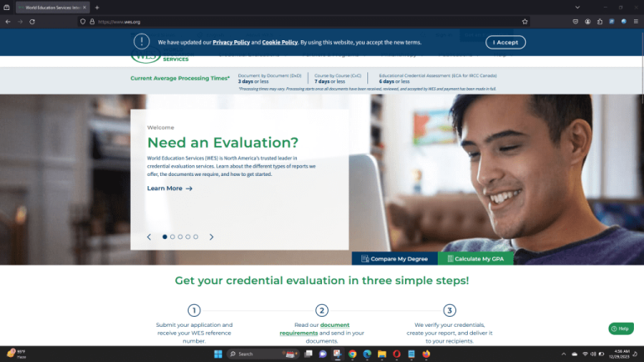
Task: Click the step 2 circle icon
Action: coord(322,310)
